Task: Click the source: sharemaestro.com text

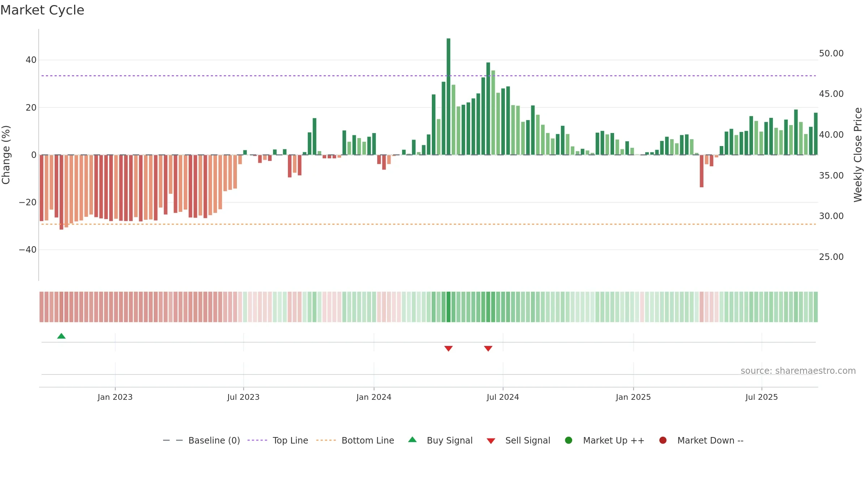Action: pyautogui.click(x=798, y=371)
